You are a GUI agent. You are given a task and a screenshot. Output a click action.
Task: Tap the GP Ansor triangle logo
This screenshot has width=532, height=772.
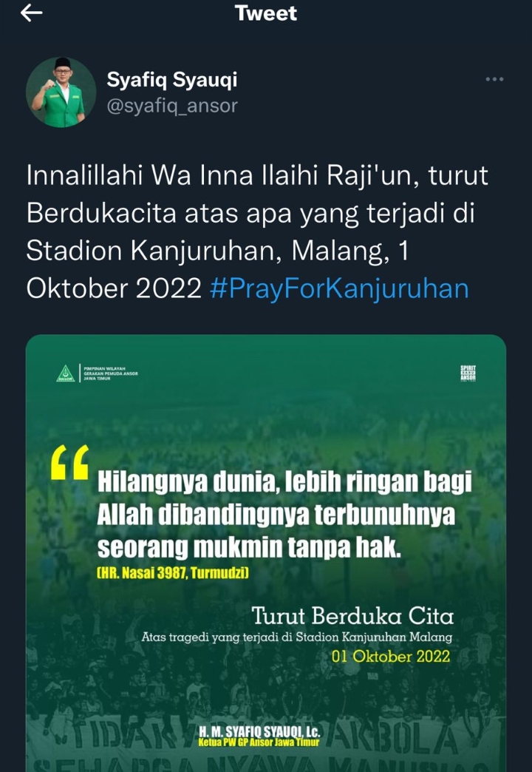pyautogui.click(x=65, y=373)
